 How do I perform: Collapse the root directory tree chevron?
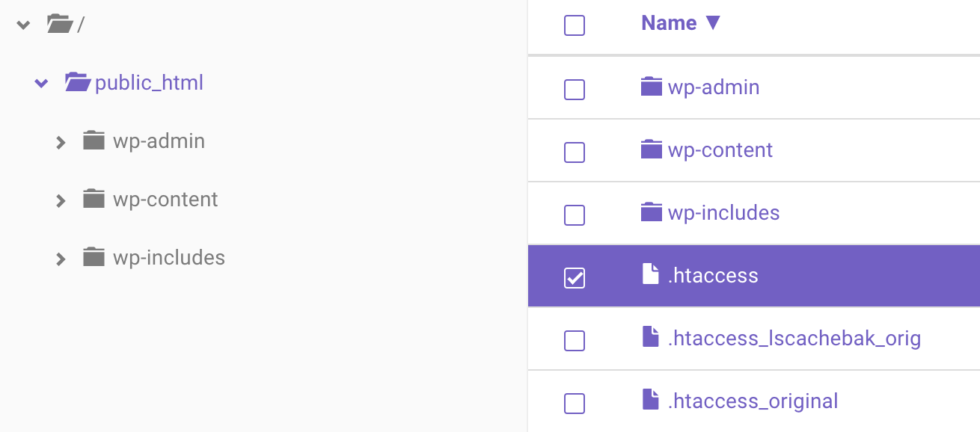click(x=24, y=25)
